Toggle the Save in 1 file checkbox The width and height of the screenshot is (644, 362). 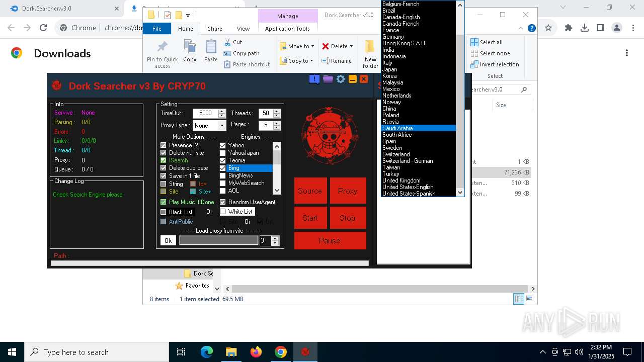coord(163,176)
